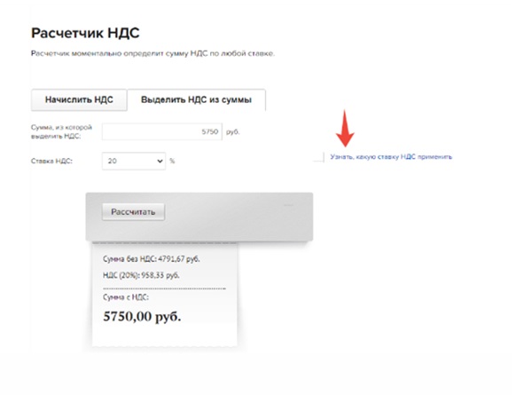The height and width of the screenshot is (395, 532).
Task: Click the calculator description text under heading
Action: [x=153, y=54]
